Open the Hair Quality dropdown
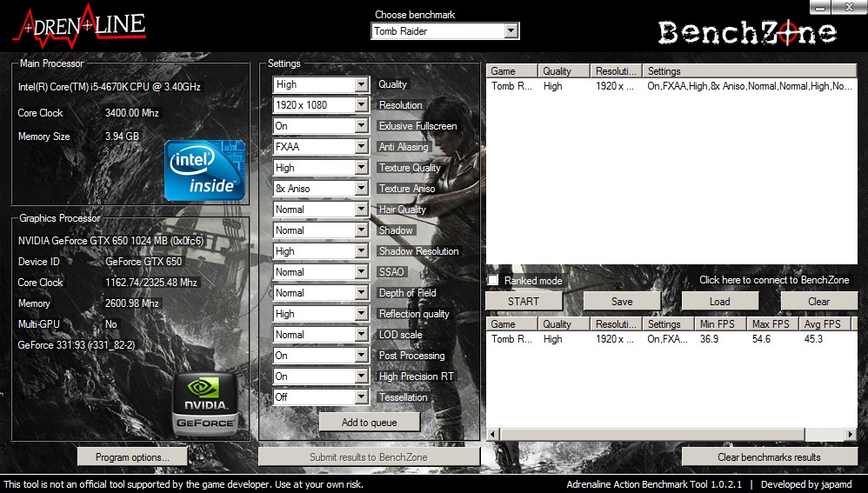The image size is (868, 493). coord(321,210)
